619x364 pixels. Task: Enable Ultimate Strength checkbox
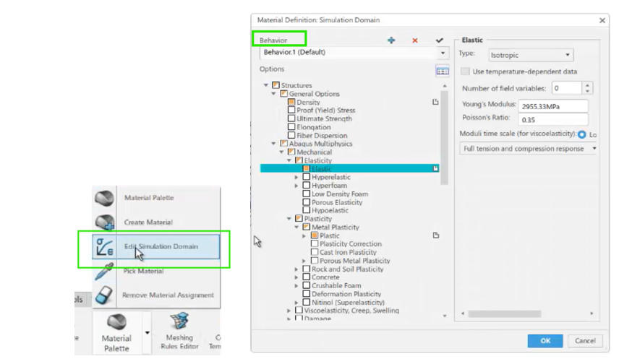291,118
